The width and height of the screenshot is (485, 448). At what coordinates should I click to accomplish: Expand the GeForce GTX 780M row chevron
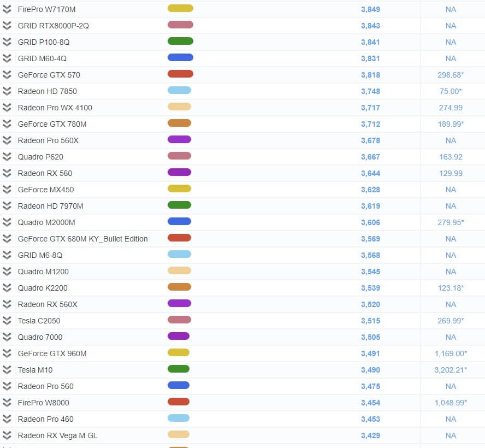7,124
